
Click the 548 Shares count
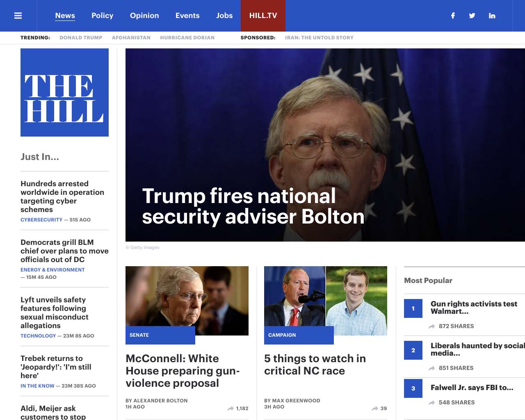click(x=457, y=403)
